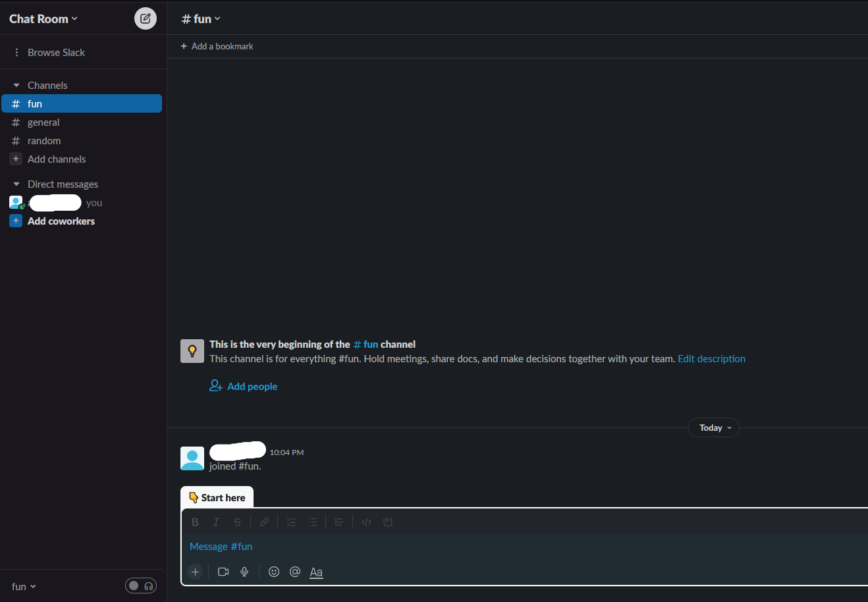Click Add coworkers
Screen dimensions: 868x602
tap(61, 221)
